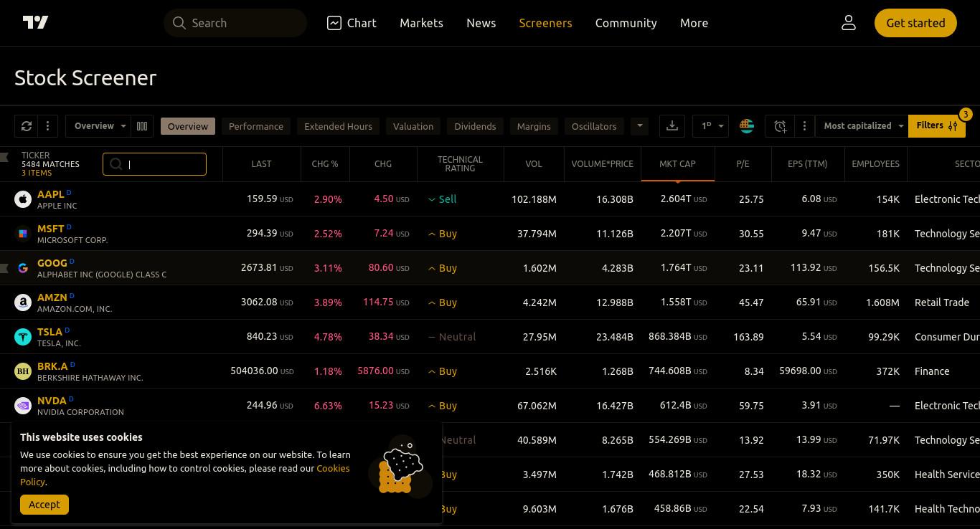Open the screener options three-dot menu
The image size is (980, 529).
(47, 126)
